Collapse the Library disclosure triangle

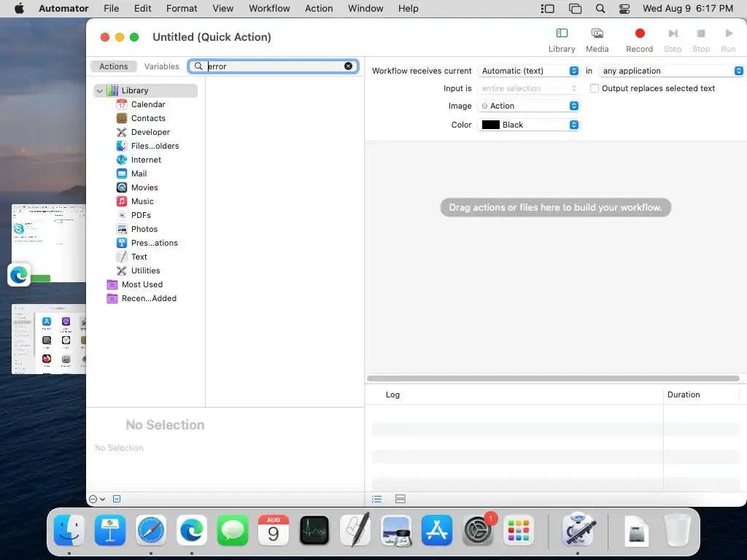[99, 90]
